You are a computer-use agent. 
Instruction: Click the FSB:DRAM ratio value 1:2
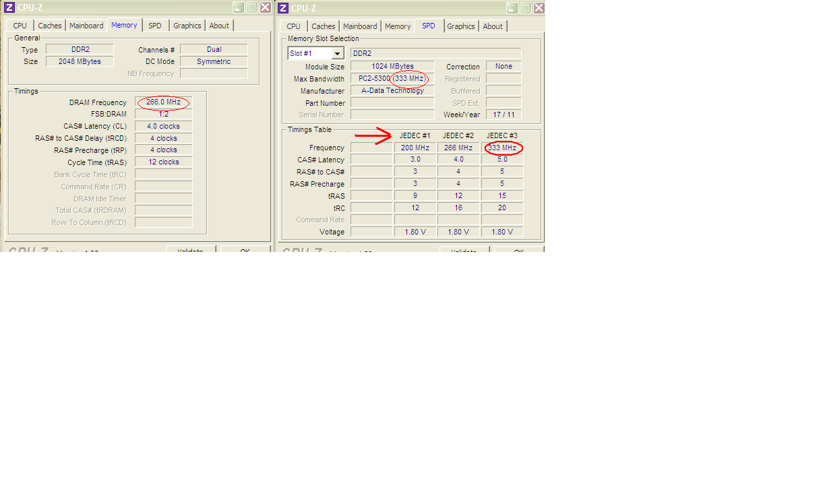(164, 114)
